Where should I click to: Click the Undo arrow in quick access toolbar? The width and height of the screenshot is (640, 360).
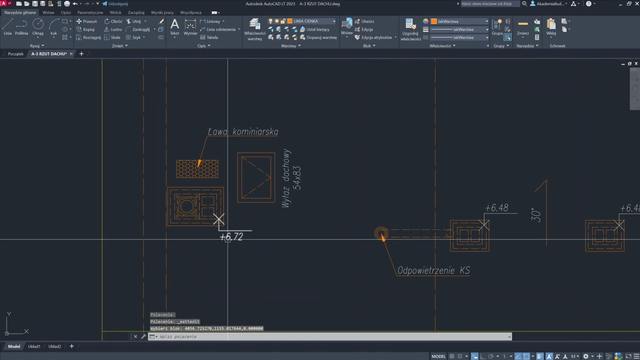click(75, 4)
